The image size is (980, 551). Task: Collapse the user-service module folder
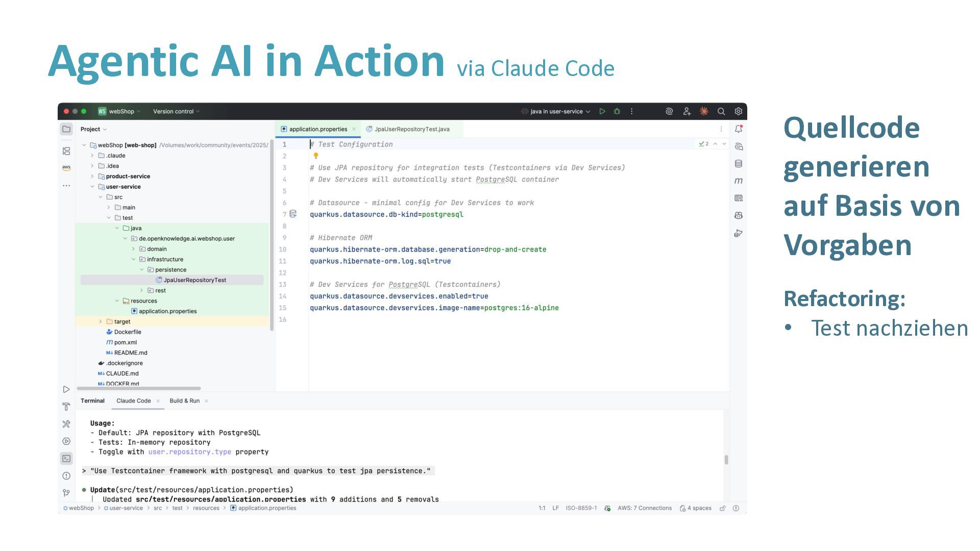92,187
